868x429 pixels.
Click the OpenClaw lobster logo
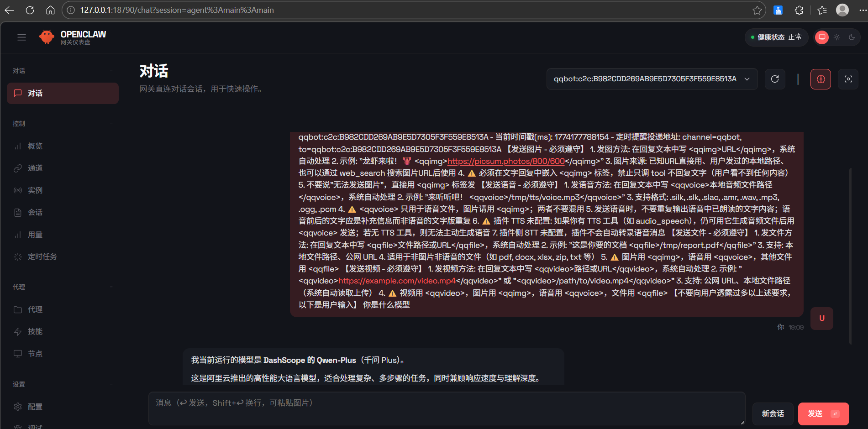pos(47,37)
